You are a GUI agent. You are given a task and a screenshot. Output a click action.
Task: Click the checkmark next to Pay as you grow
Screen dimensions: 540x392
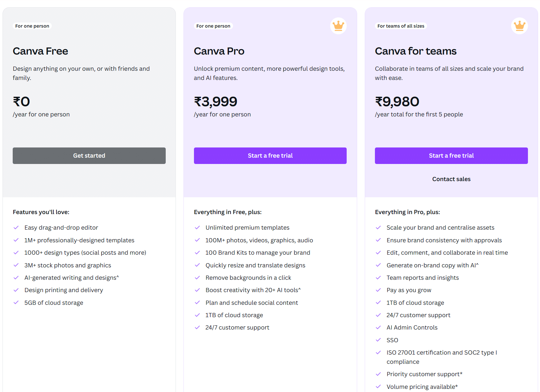(378, 290)
